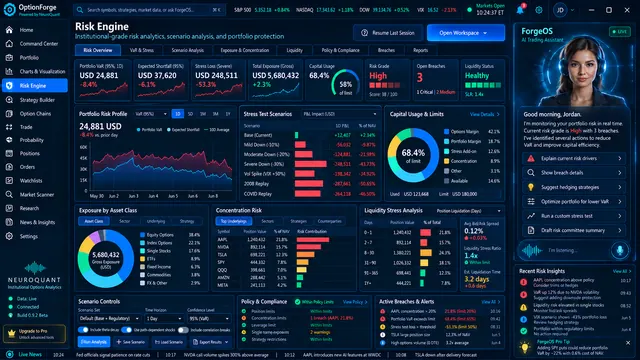Open the Time Horizon dropdown
640x360 pixels.
tap(163, 318)
